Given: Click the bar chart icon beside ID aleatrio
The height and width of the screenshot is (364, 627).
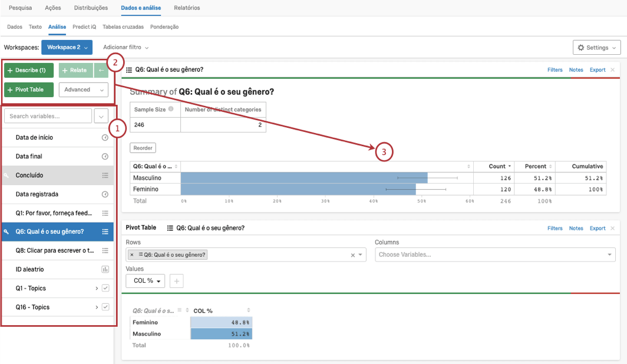Looking at the screenshot, I should click(x=105, y=269).
